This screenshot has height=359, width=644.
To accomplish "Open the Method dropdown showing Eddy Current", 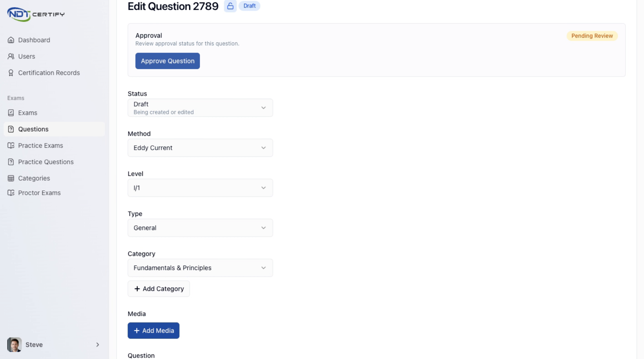I will click(x=200, y=148).
